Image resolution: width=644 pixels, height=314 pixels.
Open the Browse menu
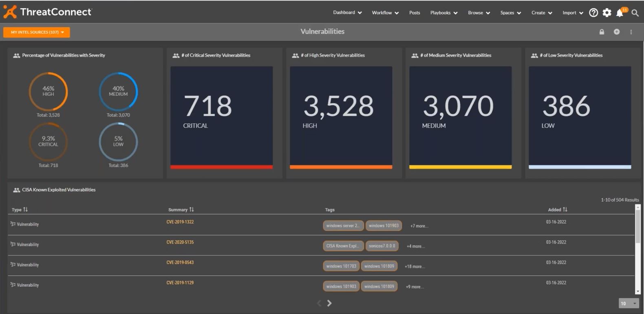(x=479, y=13)
